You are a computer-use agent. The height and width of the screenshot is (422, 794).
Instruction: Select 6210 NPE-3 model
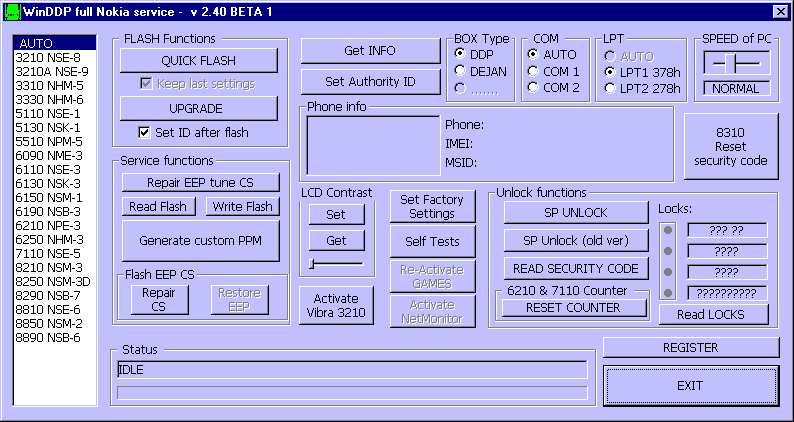(55, 225)
